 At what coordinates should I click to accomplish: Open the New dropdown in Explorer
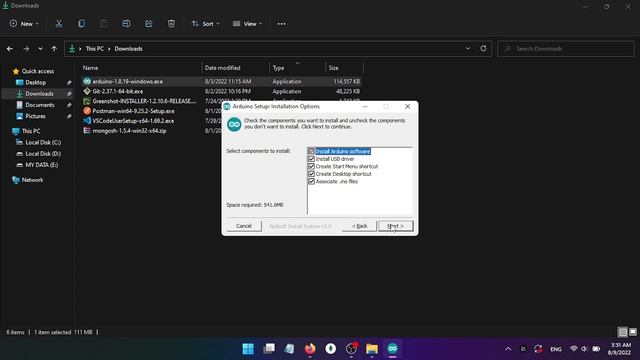pyautogui.click(x=24, y=24)
